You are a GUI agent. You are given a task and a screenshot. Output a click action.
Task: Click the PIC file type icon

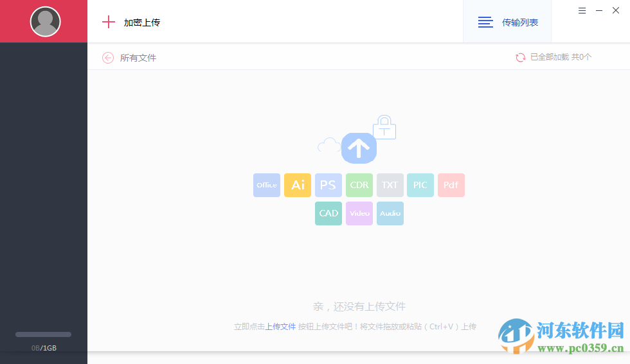click(420, 185)
